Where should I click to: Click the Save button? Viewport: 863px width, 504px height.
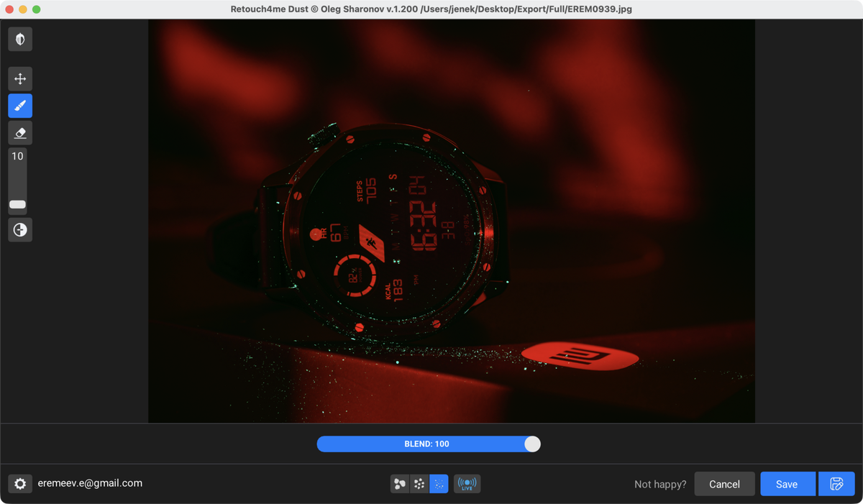click(x=787, y=484)
